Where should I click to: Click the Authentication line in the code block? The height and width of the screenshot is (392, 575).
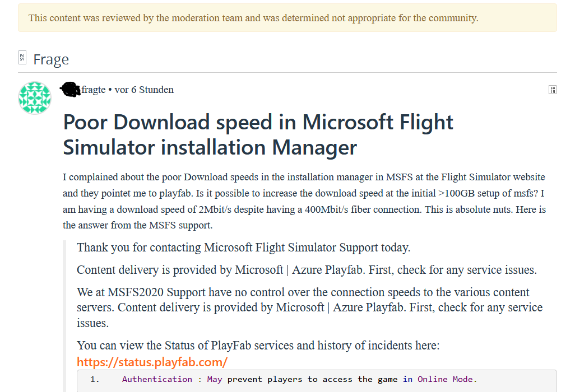pyautogui.click(x=157, y=379)
